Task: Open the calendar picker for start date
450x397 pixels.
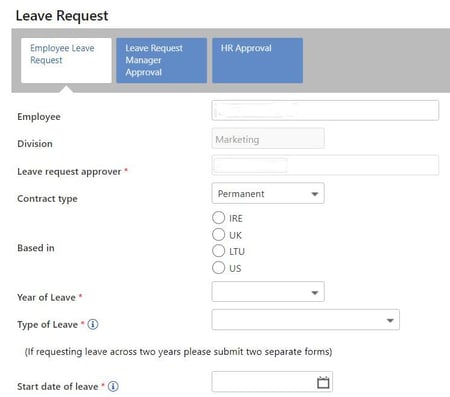Action: 323,382
